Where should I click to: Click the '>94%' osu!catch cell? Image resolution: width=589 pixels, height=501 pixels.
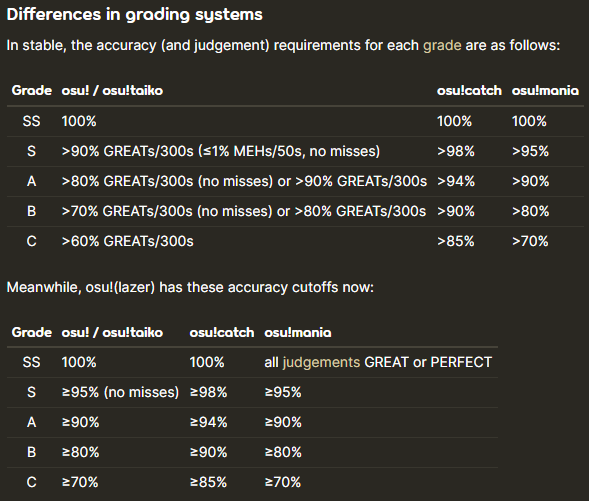coord(456,181)
